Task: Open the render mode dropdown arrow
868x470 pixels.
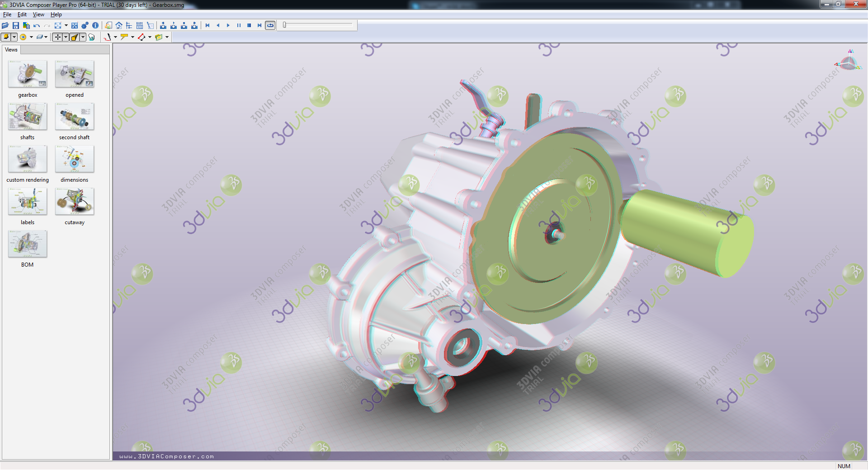Action: [x=14, y=38]
